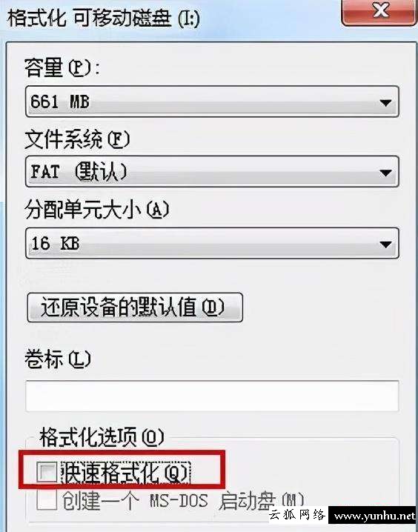The width and height of the screenshot is (418, 532).
Task: Focus the 卷标 text input field
Action: pyautogui.click(x=212, y=396)
